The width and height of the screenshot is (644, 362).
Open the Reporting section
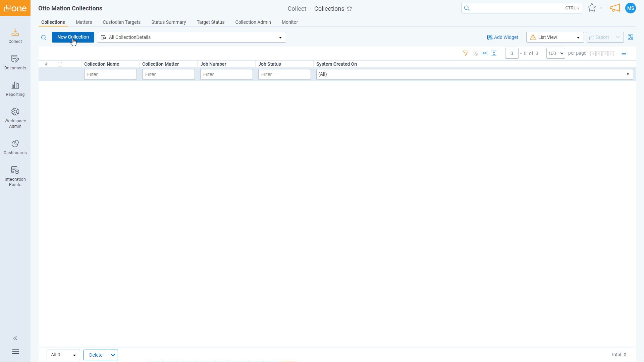pyautogui.click(x=15, y=89)
